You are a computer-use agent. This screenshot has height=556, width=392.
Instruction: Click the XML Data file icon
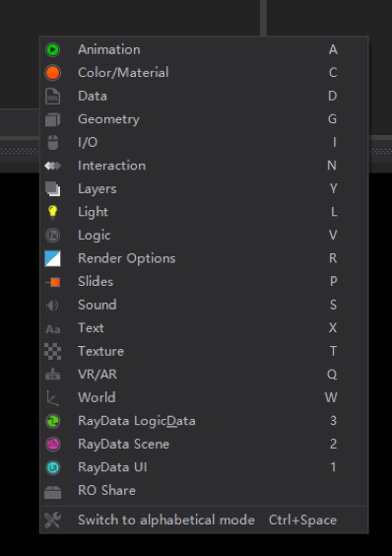coord(53,96)
